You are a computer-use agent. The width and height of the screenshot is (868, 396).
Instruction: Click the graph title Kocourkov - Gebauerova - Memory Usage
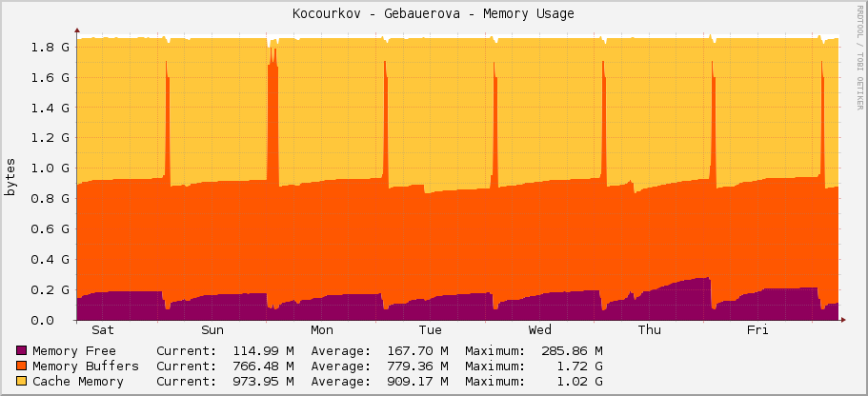(434, 14)
